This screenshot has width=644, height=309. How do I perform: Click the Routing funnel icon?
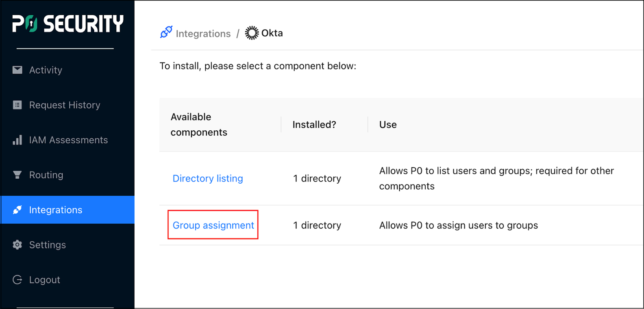17,175
